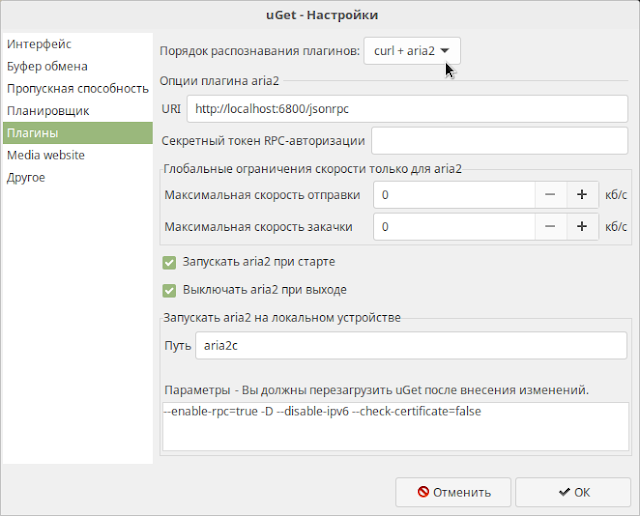The image size is (640, 516).
Task: Switch to Буфер обмена settings
Action: [x=78, y=66]
